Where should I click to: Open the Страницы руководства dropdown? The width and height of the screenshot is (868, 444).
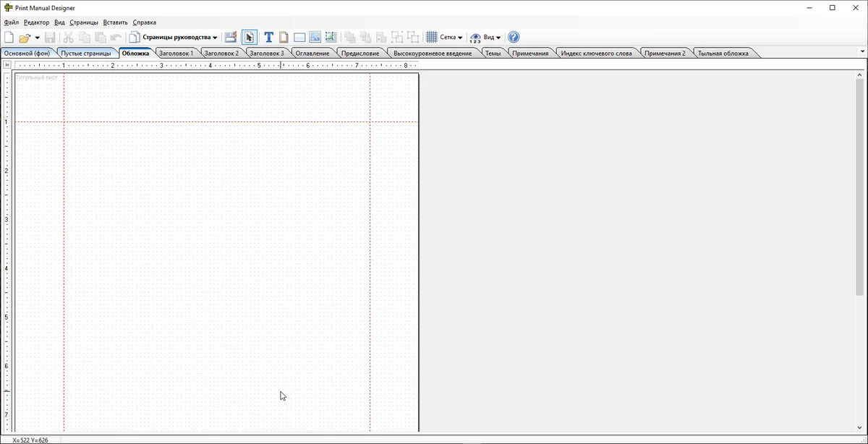(x=174, y=37)
